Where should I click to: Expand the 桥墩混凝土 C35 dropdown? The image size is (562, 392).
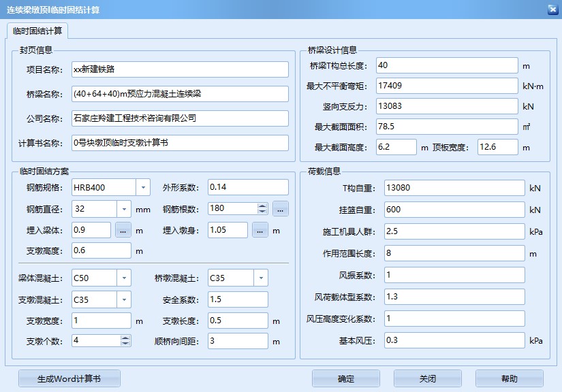(261, 278)
